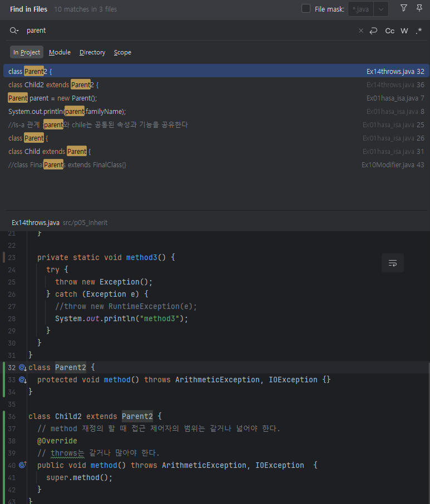The width and height of the screenshot is (430, 504).
Task: Click 'Ex01hasa_isa.java 7' file label
Action: pyautogui.click(x=396, y=98)
